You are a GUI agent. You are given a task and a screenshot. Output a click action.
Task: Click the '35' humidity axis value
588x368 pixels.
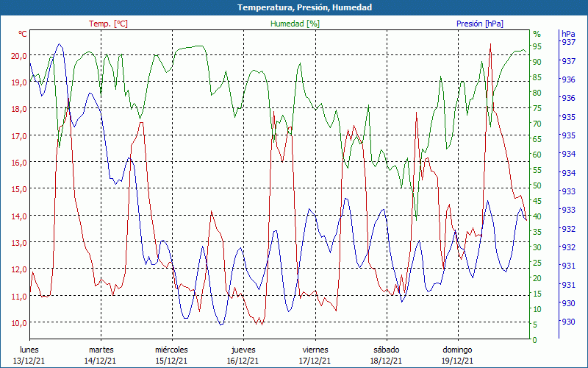pos(537,232)
